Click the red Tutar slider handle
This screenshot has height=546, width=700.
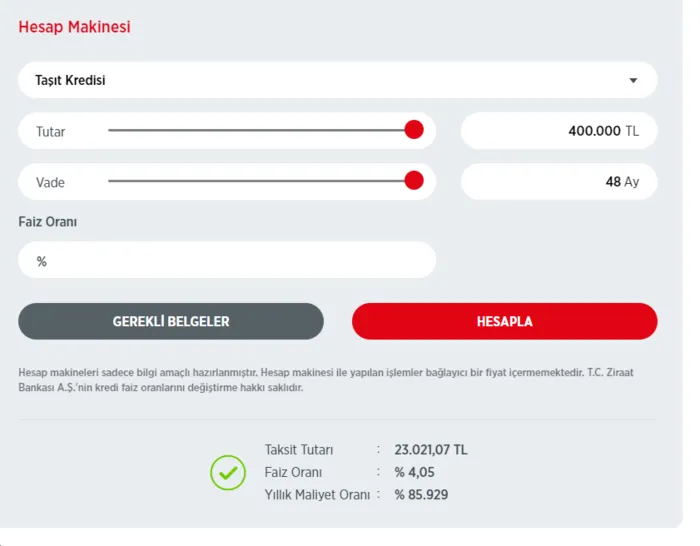414,130
